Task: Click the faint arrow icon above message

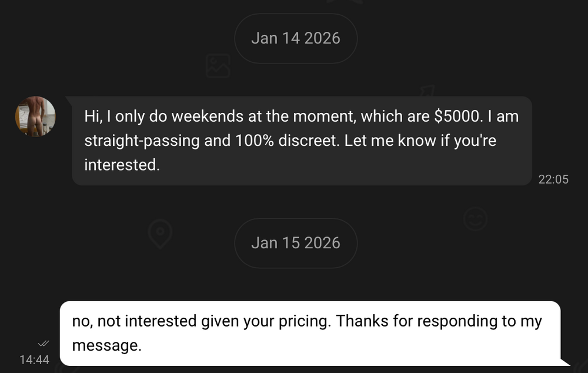Action: click(x=426, y=92)
